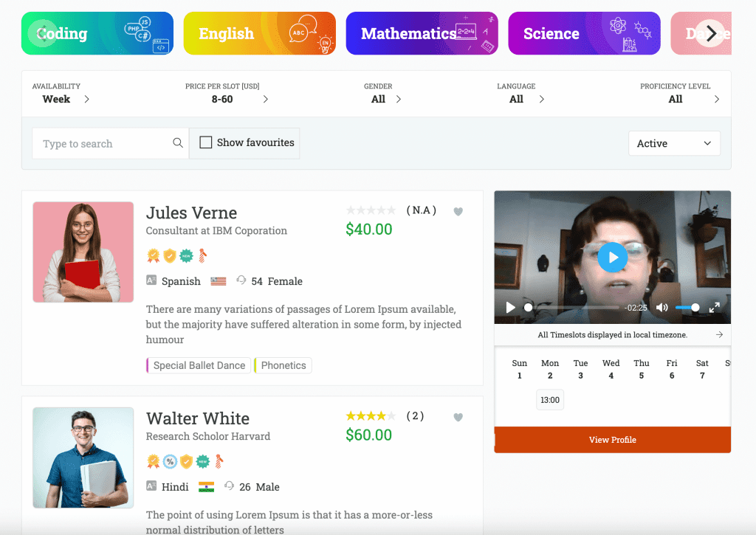Adjust the video volume slider
The height and width of the screenshot is (535, 756).
coord(687,308)
